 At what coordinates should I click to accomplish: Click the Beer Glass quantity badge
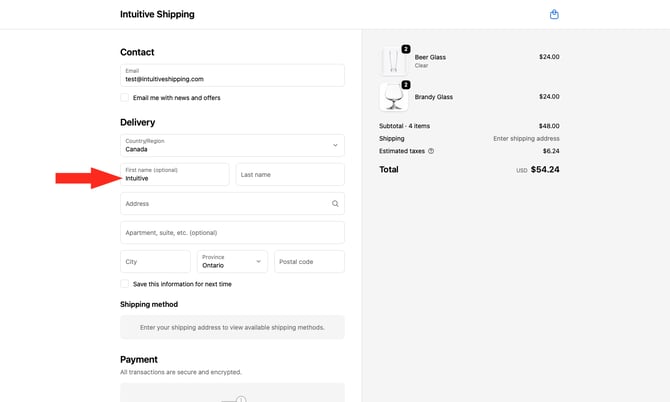pyautogui.click(x=406, y=49)
